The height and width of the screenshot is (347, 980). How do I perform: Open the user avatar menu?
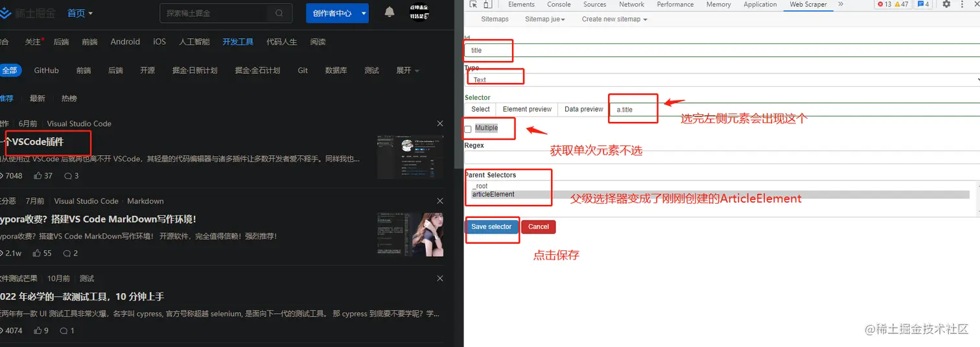tap(419, 12)
